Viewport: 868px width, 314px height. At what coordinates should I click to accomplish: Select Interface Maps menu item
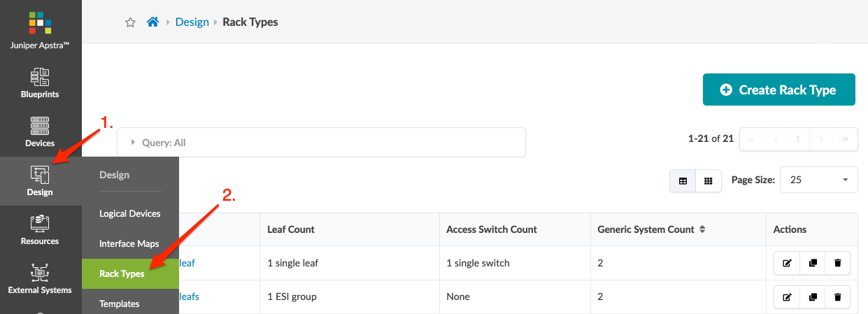(x=129, y=243)
